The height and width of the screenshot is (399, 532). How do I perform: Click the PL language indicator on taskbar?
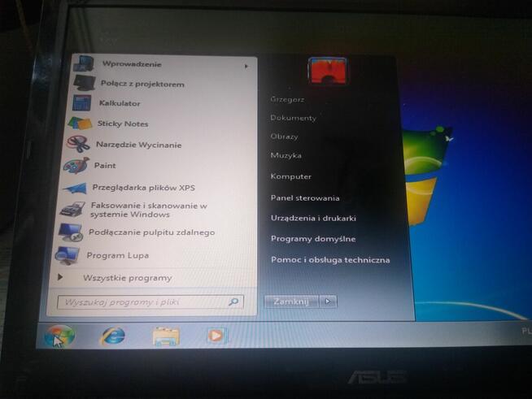(x=526, y=332)
